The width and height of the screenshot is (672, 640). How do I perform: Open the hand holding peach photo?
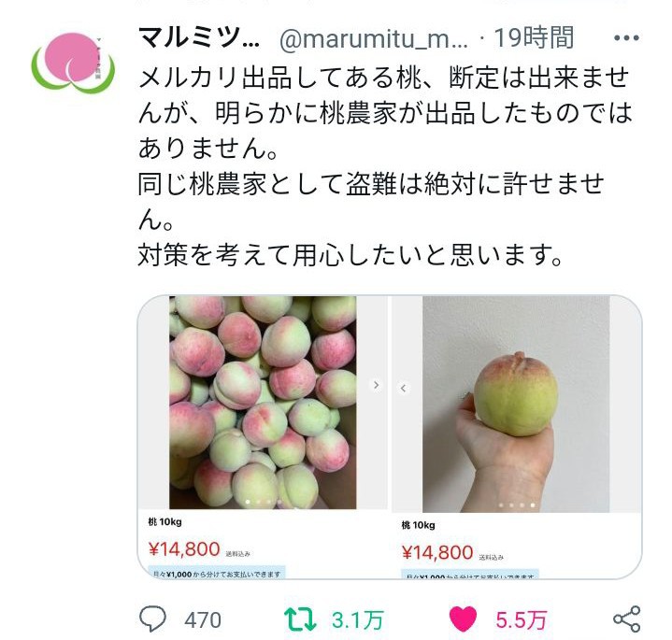(516, 404)
